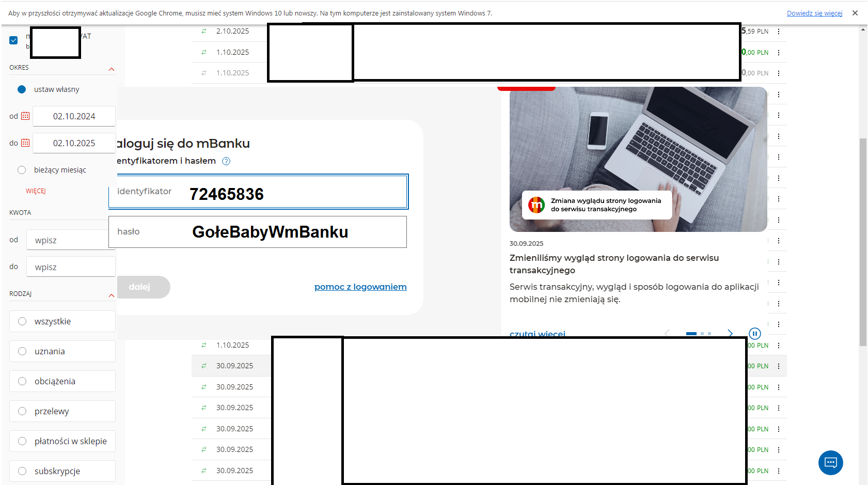Viewport: 868px width, 485px height.
Task: Open the three-dot menu for the 2.10.2025 row
Action: (x=779, y=32)
